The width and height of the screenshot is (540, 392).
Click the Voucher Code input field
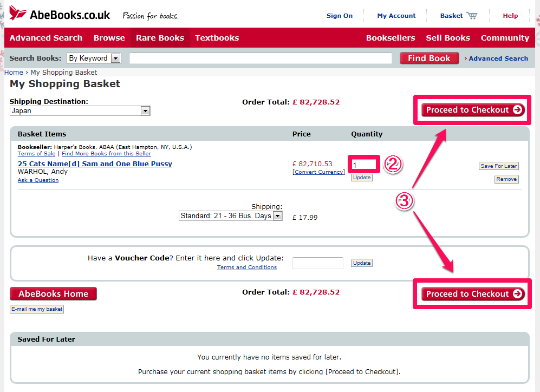point(317,263)
